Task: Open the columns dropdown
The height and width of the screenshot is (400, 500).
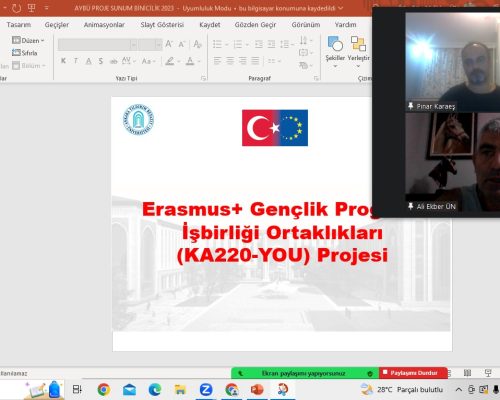Action: click(275, 61)
